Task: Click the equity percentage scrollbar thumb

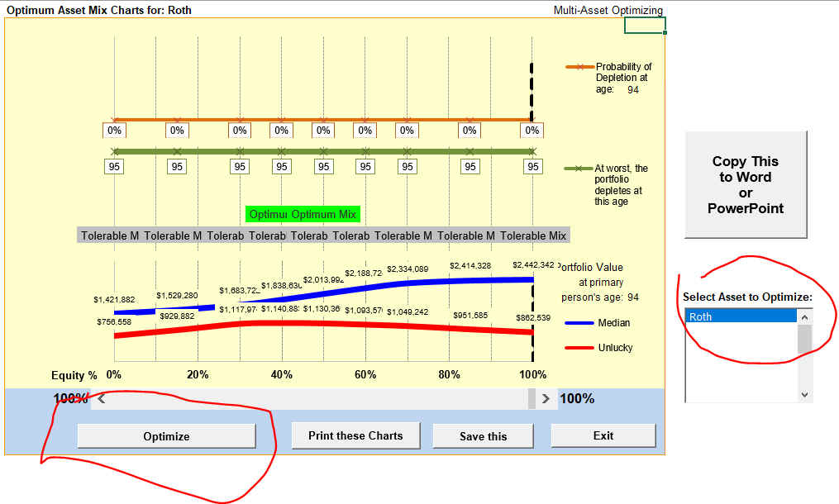Action: point(532,398)
